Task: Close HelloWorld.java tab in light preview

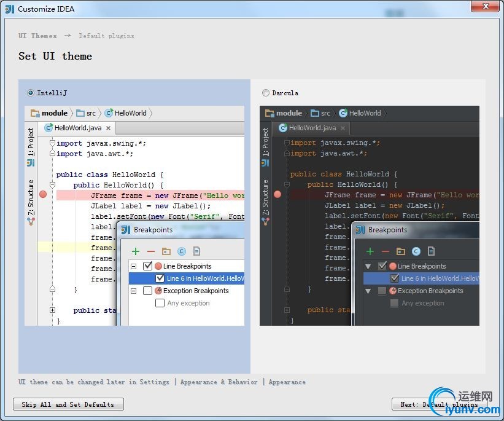Action: point(109,128)
